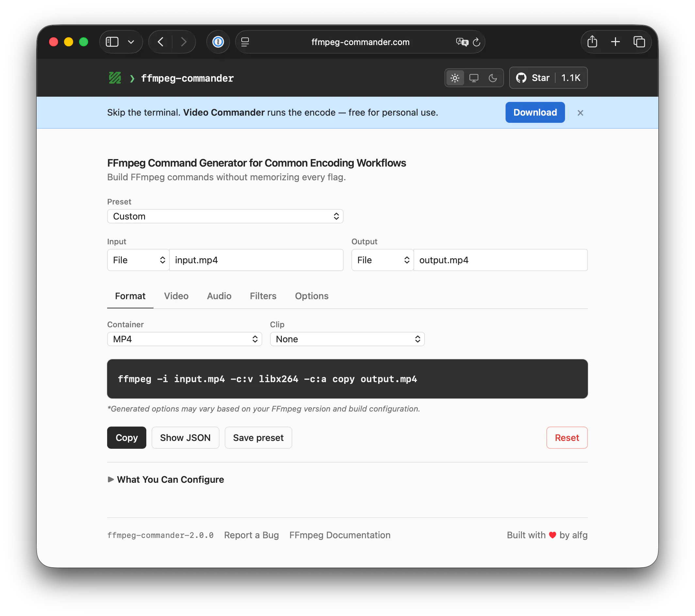Click the Show JSON button
This screenshot has height=616, width=695.
[185, 438]
